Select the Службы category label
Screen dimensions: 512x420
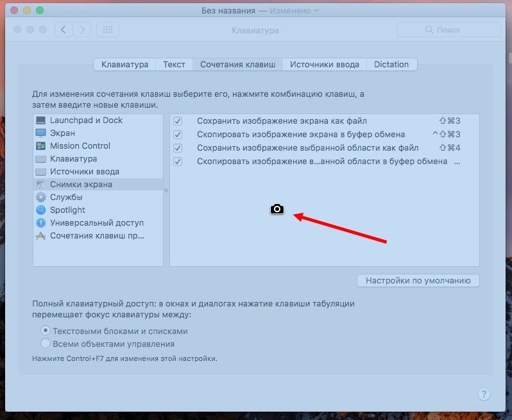[66, 197]
